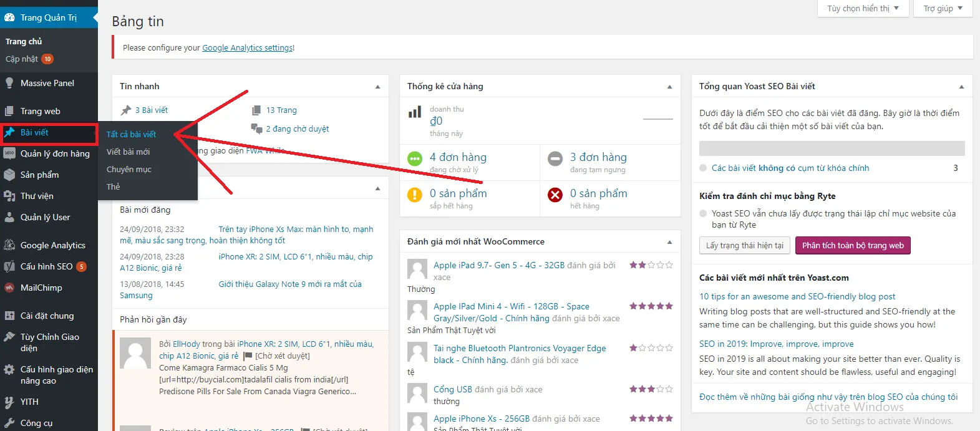Collapse the Thống kê cửa hàng panel
The width and height of the screenshot is (980, 431).
[669, 87]
